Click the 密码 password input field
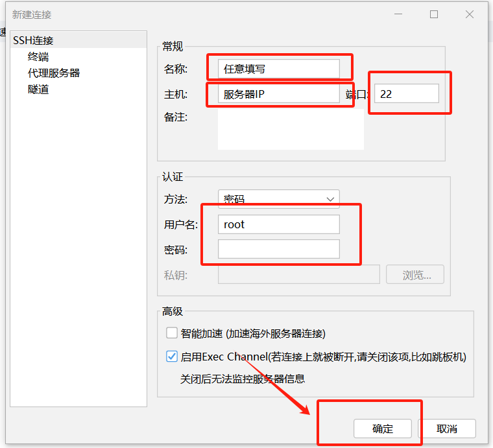 278,249
